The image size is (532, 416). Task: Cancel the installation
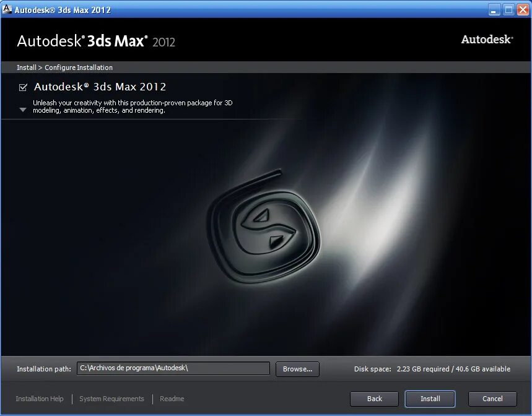point(492,399)
